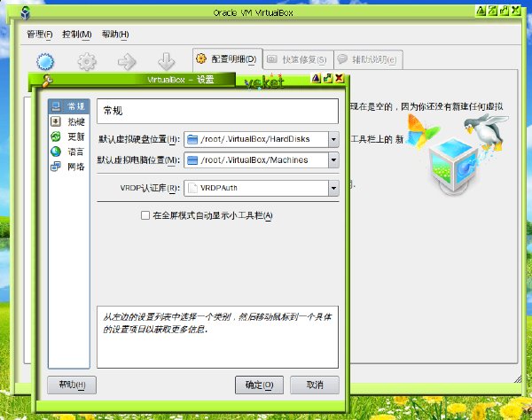Click the file icon in VRDPAuth field

[x=192, y=188]
